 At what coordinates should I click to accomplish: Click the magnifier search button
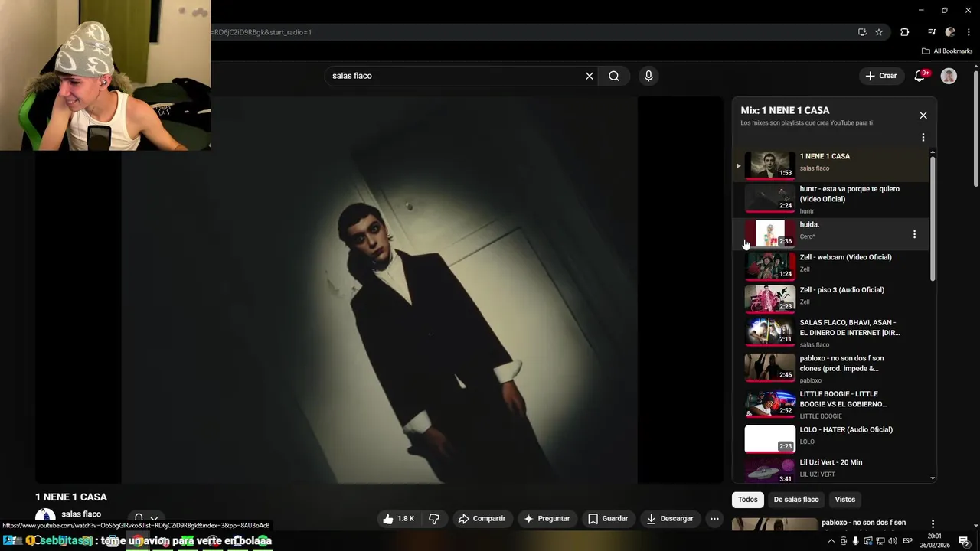point(614,76)
